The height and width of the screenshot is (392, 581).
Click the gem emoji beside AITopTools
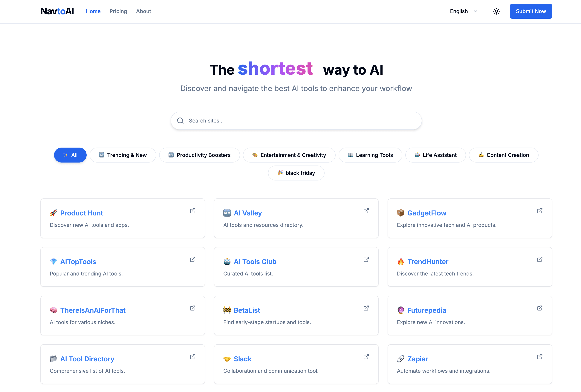53,261
